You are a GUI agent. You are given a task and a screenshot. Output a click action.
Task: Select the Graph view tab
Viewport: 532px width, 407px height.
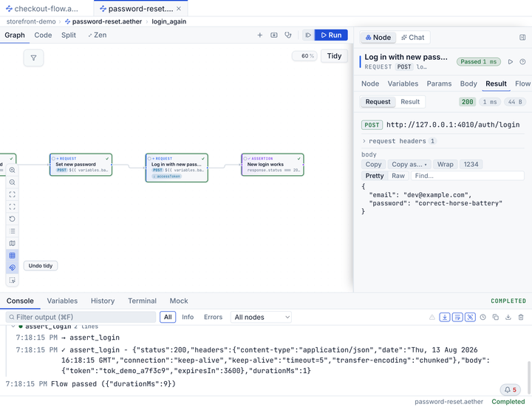pos(15,35)
